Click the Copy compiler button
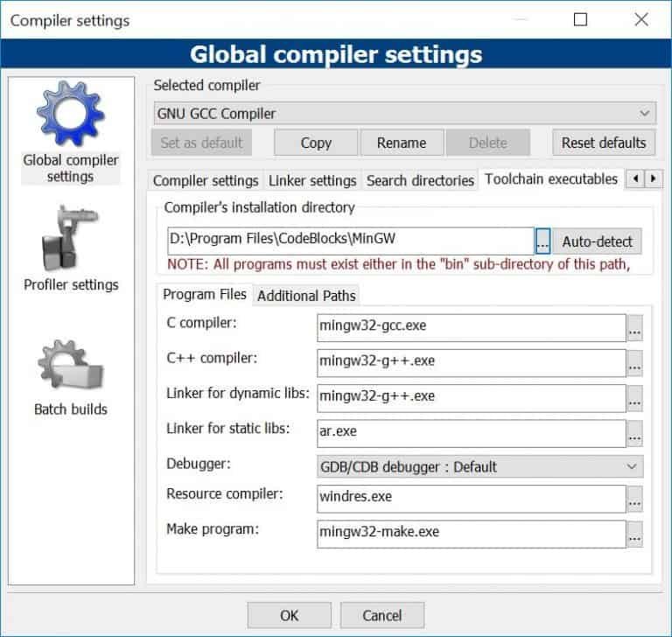Image resolution: width=672 pixels, height=637 pixels. click(316, 143)
